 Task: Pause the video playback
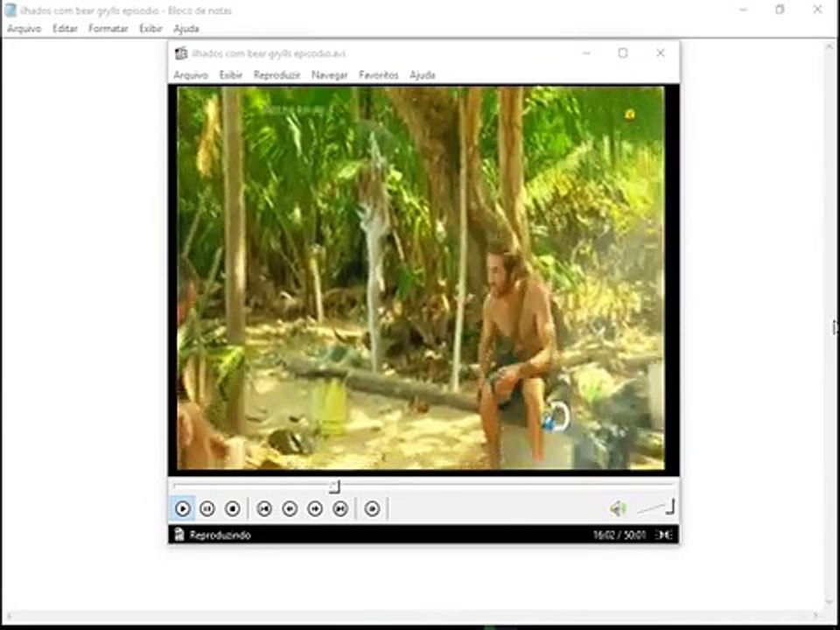tap(207, 508)
